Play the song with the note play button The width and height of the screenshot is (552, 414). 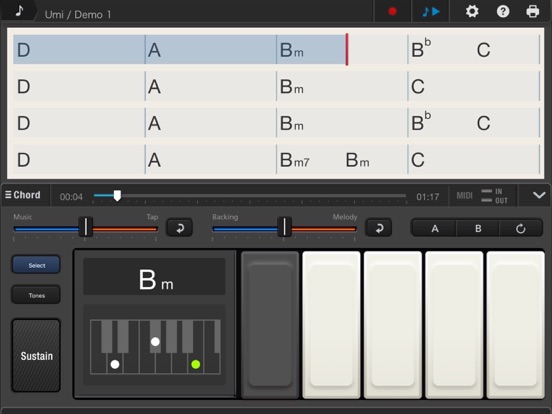pos(431,12)
